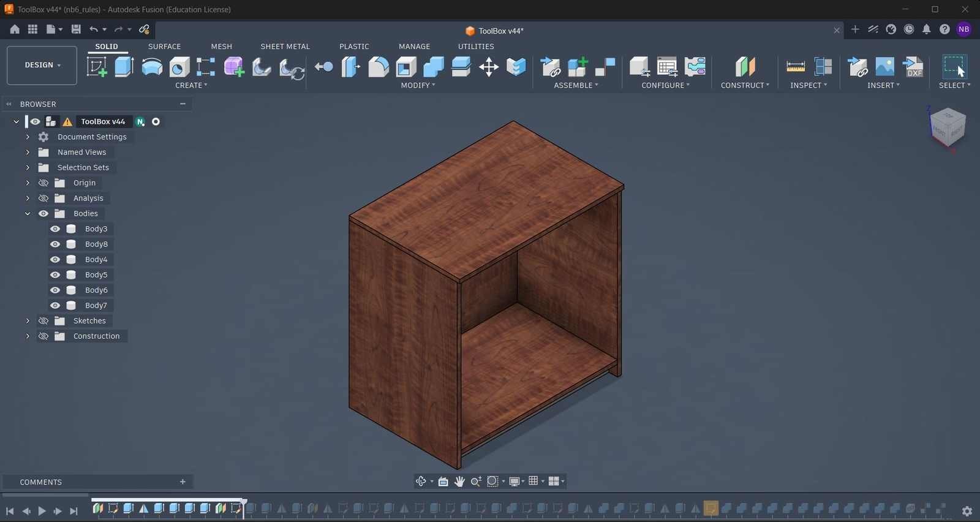
Task: Select the Revolve tool
Action: (152, 67)
